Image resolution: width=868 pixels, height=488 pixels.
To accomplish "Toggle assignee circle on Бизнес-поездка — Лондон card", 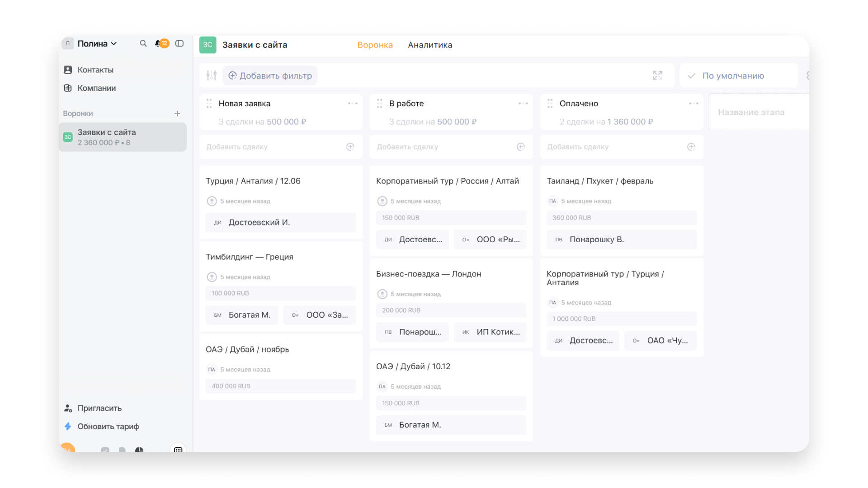I will [382, 294].
